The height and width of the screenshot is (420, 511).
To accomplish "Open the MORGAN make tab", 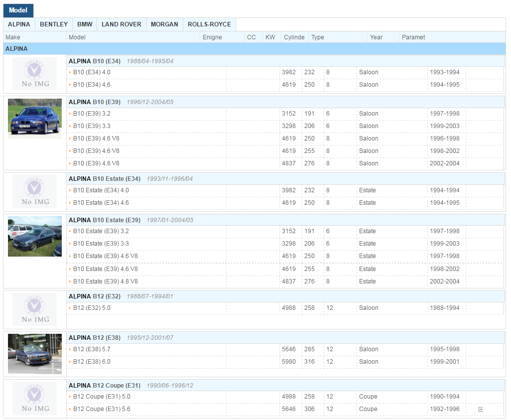I will [x=164, y=24].
